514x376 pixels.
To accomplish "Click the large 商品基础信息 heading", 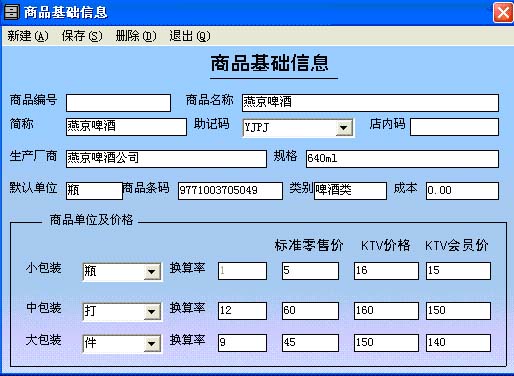I will coord(270,63).
